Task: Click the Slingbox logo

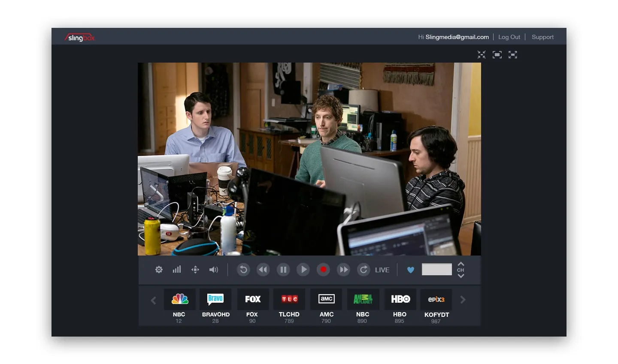Action: (x=80, y=38)
